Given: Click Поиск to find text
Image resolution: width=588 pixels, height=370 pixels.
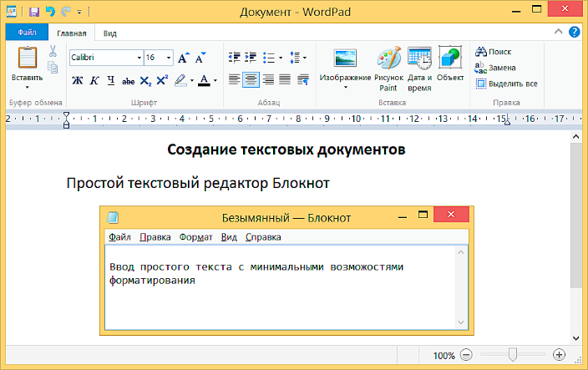Looking at the screenshot, I should (x=493, y=52).
